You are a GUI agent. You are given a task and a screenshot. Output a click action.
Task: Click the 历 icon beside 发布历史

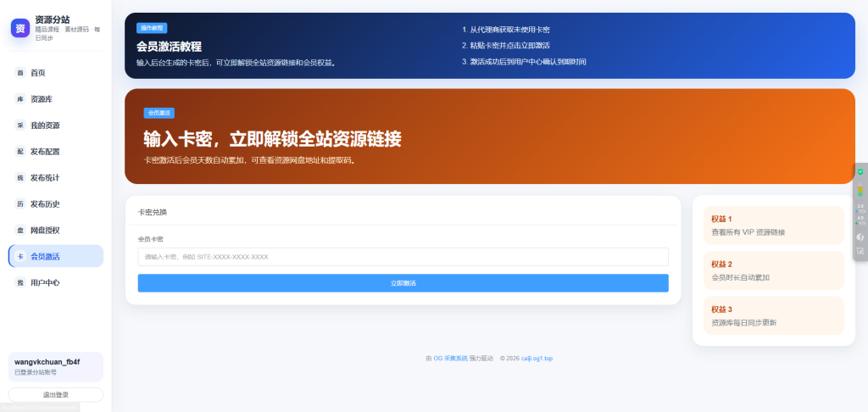tap(20, 203)
